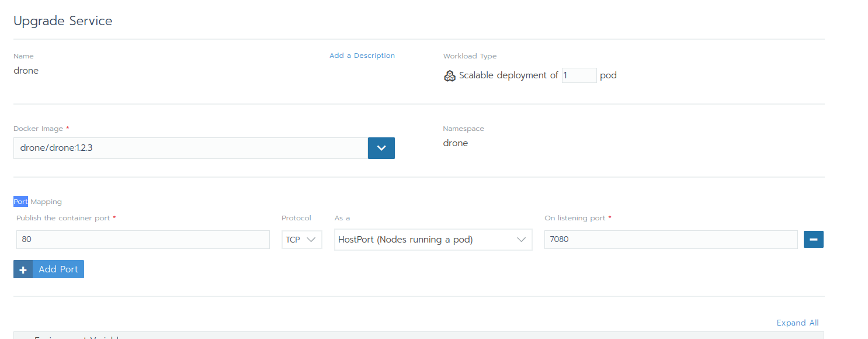
Task: Expand the Environment Variables section header
Action: 76,337
